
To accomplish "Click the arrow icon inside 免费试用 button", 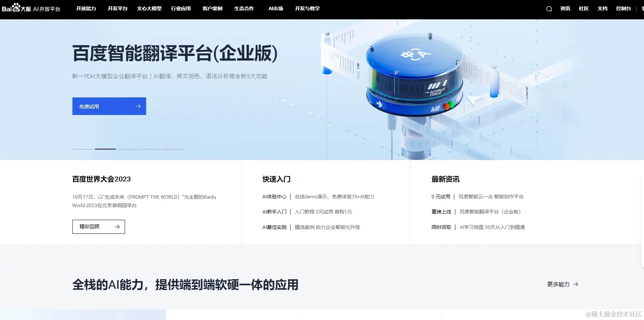I will click(x=138, y=106).
